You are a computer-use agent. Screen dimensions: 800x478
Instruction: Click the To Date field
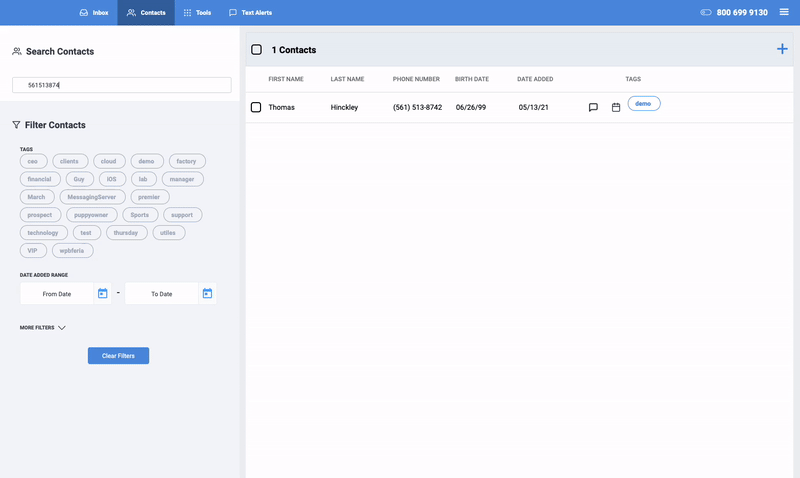point(161,294)
